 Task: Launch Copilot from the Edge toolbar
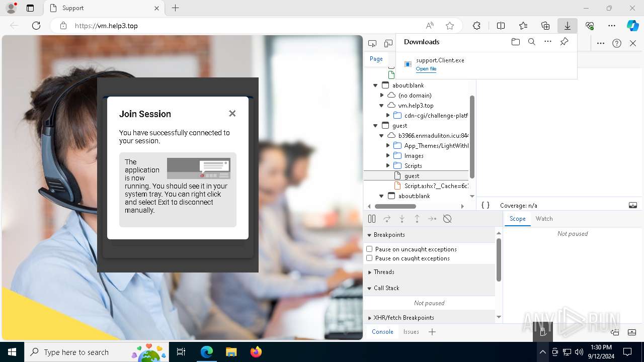(x=633, y=26)
